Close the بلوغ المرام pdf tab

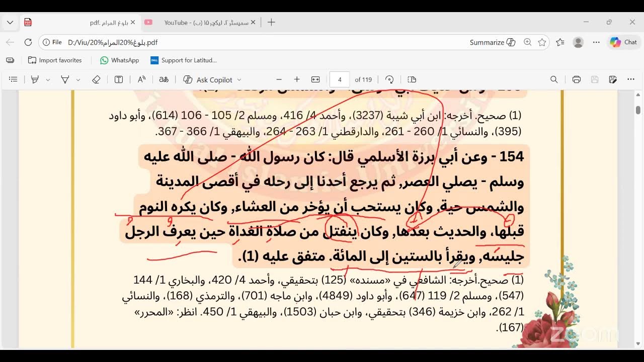coord(133,22)
